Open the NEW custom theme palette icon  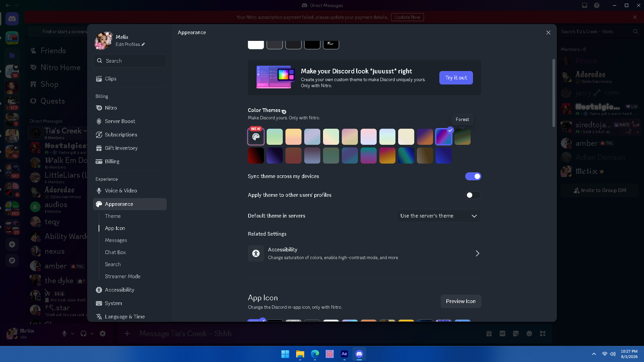click(256, 137)
